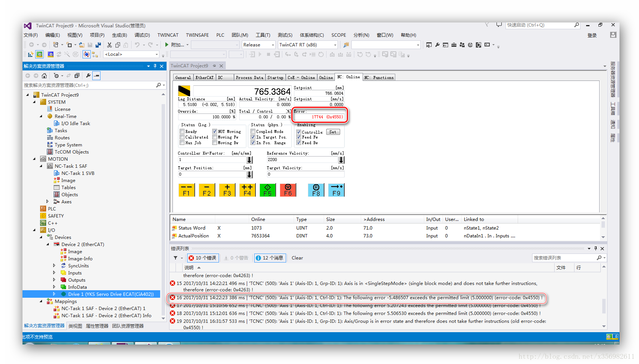The image size is (639, 364).
Task: Click Collapse All icon in Solution Explorer
Action: coord(77,76)
